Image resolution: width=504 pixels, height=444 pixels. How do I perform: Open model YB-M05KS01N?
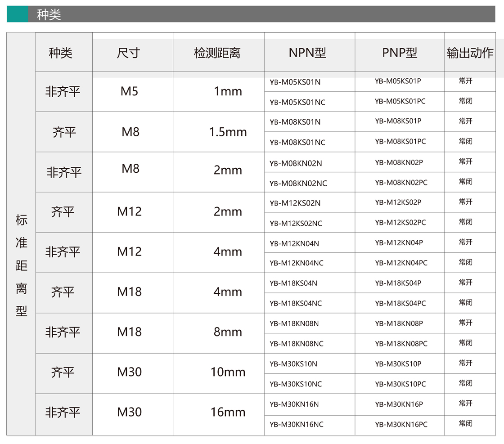tap(295, 82)
